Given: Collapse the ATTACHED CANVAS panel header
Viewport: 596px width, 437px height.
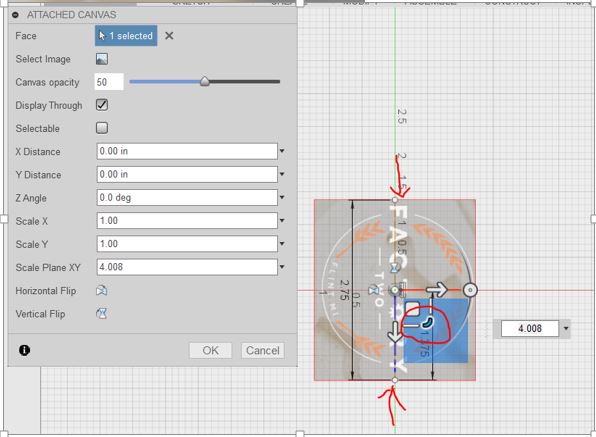Looking at the screenshot, I should click(x=15, y=15).
